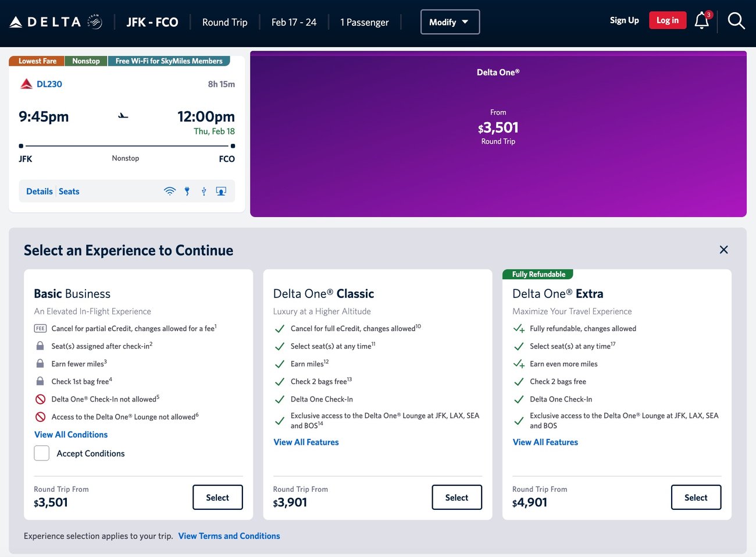
Task: Click the prohibited icon beside Check-In not allowed
Action: 40,399
